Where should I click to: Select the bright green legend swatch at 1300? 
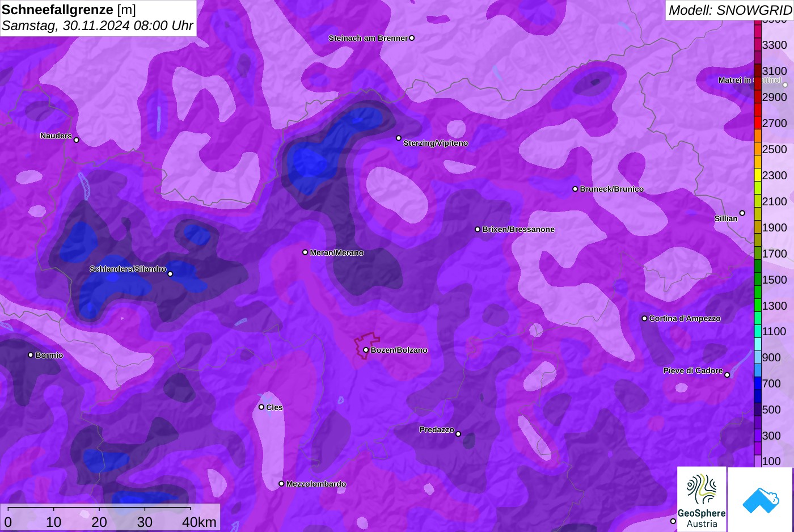click(x=758, y=305)
